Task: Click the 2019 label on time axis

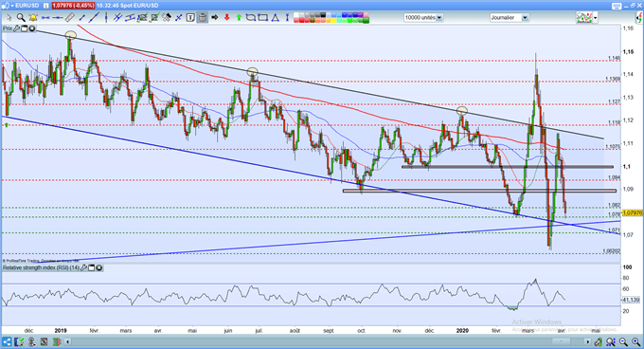Action: [61, 330]
